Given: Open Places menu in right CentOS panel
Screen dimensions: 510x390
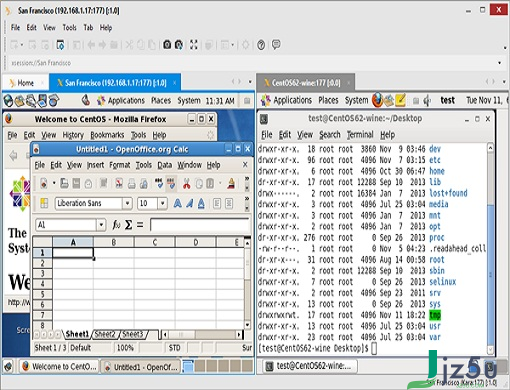Looking at the screenshot, I should tap(328, 100).
